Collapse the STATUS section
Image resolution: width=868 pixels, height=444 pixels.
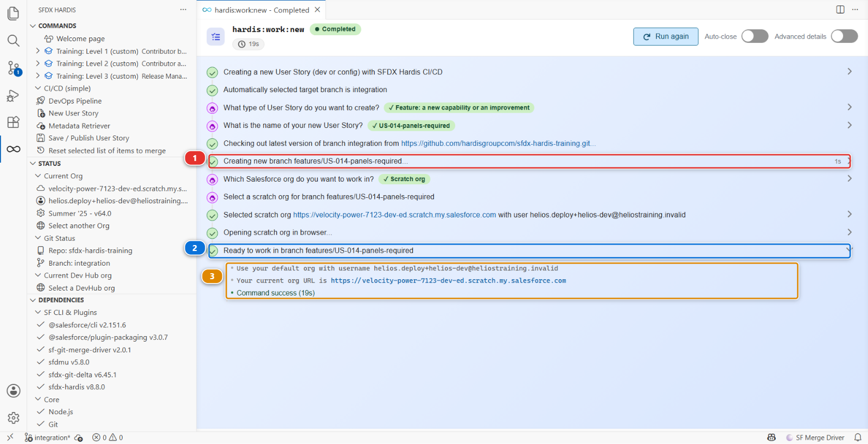click(33, 163)
